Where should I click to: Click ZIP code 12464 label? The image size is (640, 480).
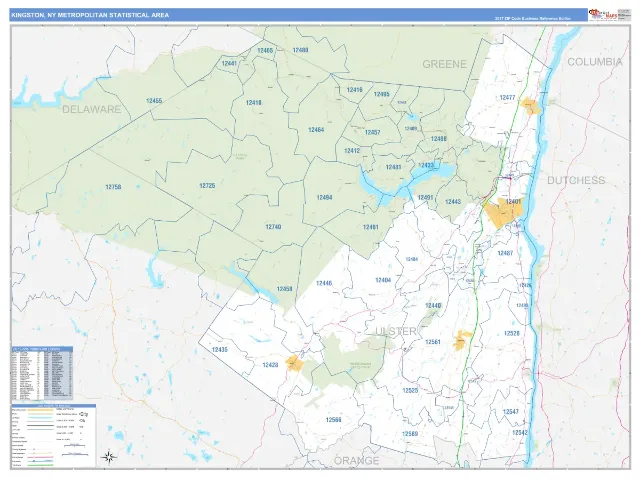pyautogui.click(x=316, y=130)
